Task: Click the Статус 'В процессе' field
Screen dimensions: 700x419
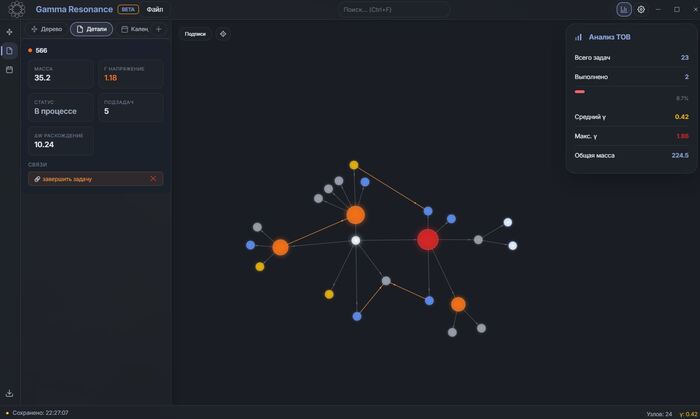Action: [61, 108]
